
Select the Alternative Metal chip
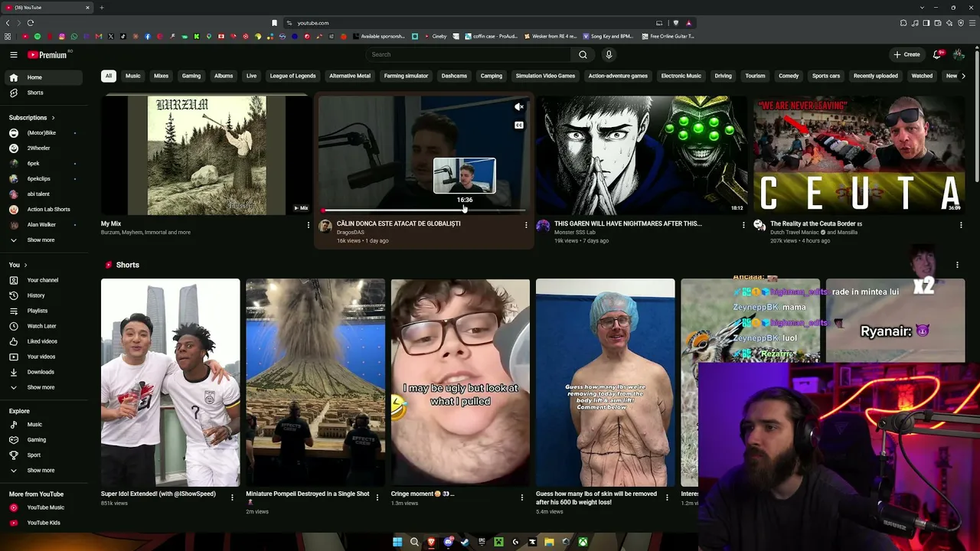(350, 76)
